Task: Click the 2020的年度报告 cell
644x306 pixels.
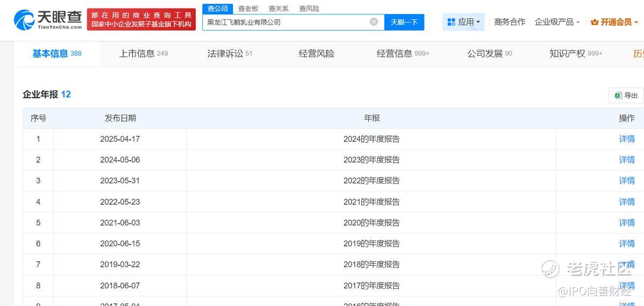Action: 371,222
